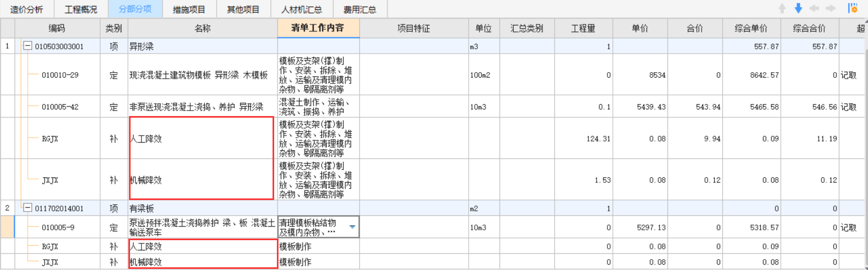Click quantity cell showing 124.31
The image size is (868, 270).
(584, 139)
